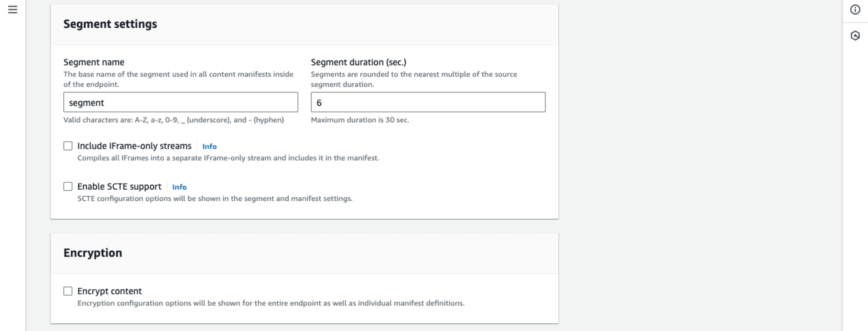Click the 'Enable SCTE support' label text

tap(119, 187)
